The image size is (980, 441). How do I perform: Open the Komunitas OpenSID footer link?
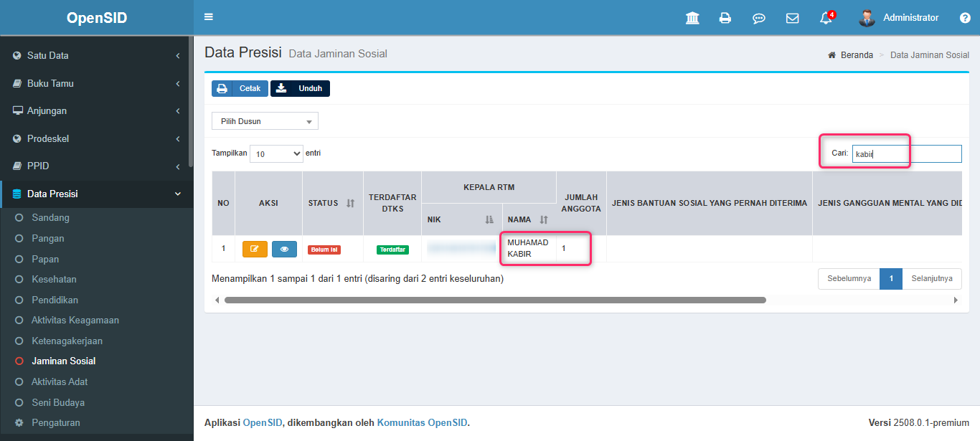click(x=422, y=423)
